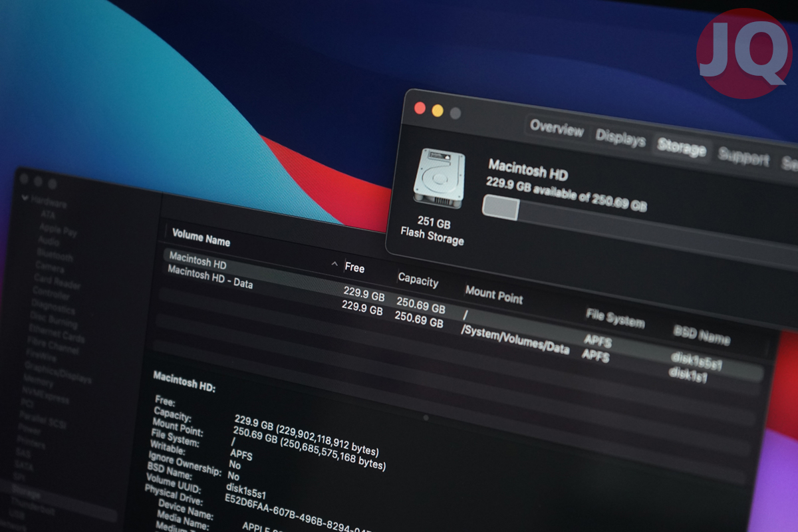Screen dimensions: 798x532
Task: Select Printers in the sidebar
Action: pyautogui.click(x=31, y=443)
